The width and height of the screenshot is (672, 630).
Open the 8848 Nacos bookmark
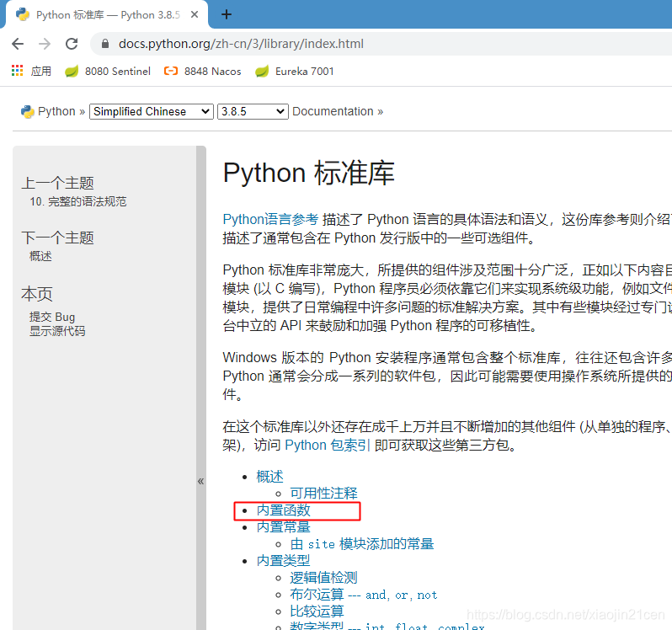click(x=203, y=71)
